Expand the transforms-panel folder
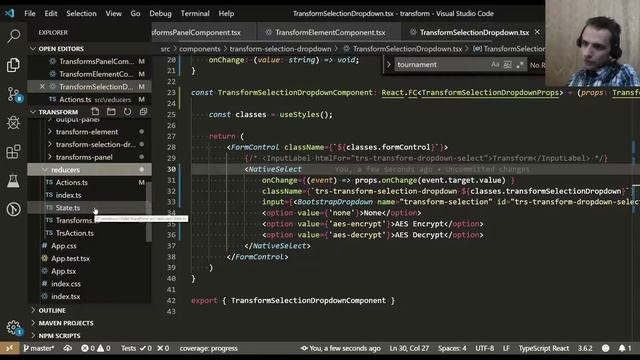Image resolution: width=640 pixels, height=360 pixels. coord(84,157)
